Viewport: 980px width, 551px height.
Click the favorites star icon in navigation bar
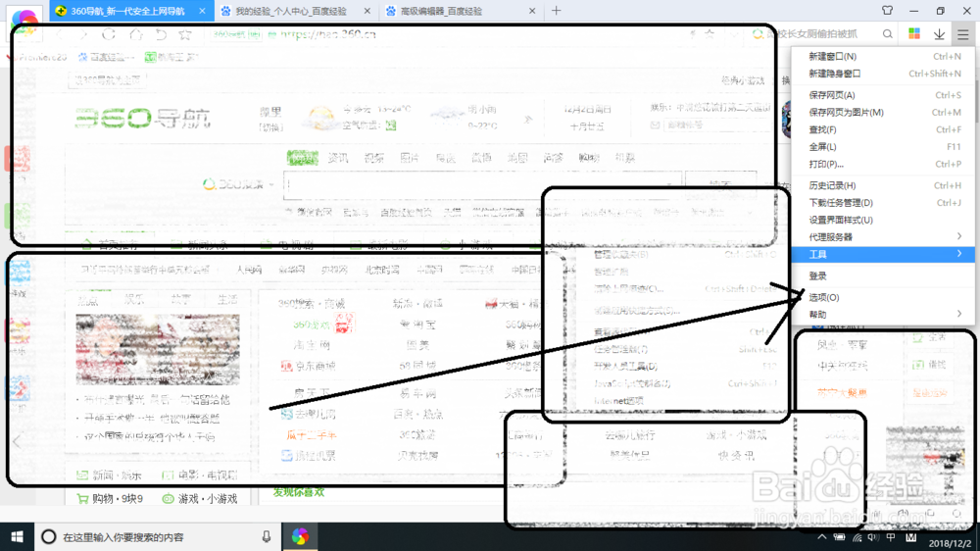pos(185,34)
